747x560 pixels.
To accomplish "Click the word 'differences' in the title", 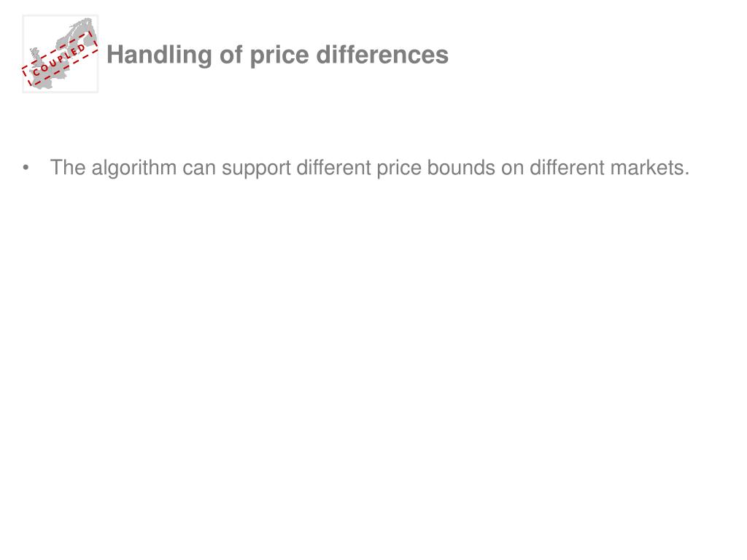I will [382, 54].
